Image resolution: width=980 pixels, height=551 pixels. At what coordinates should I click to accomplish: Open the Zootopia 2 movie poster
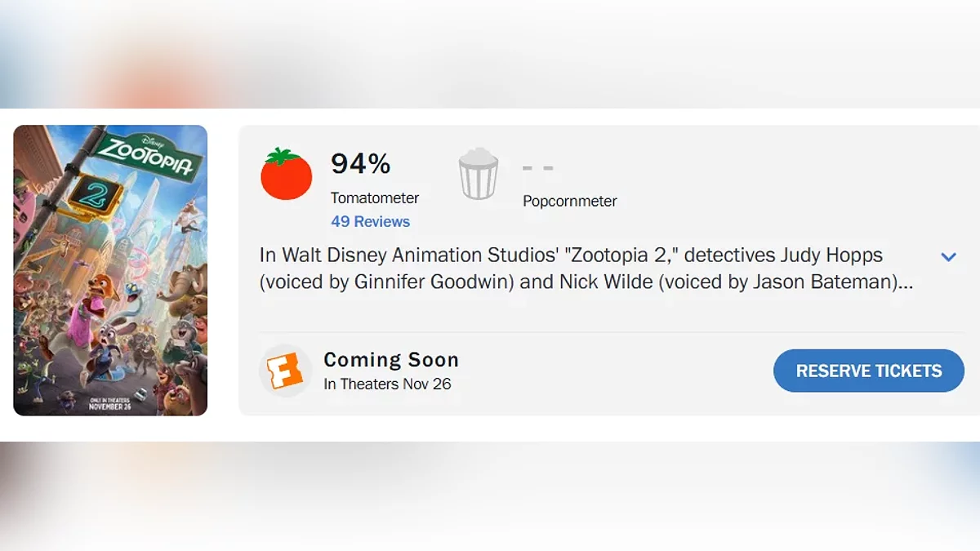(x=110, y=270)
